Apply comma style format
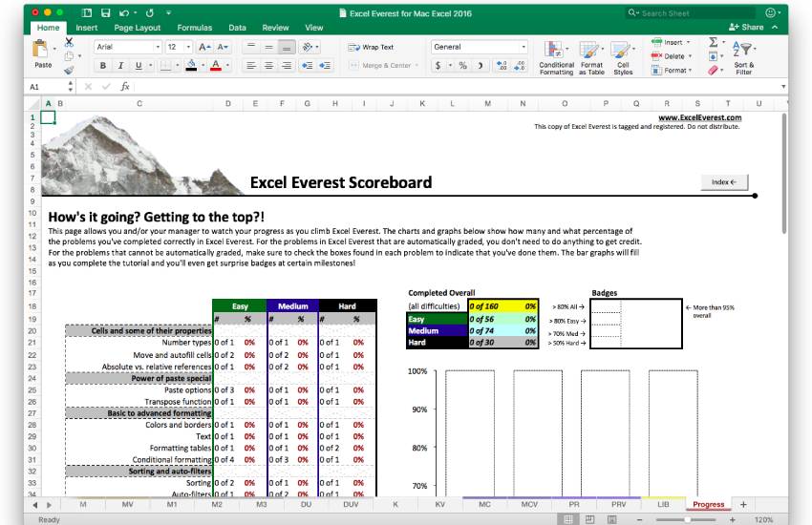Image resolution: width=812 pixels, height=525 pixels. (481, 66)
